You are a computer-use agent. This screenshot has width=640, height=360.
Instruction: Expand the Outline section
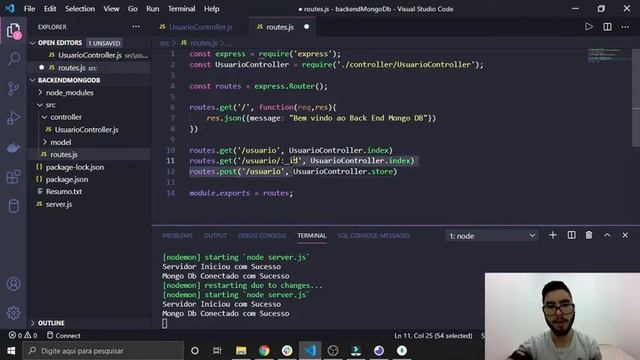(x=47, y=323)
